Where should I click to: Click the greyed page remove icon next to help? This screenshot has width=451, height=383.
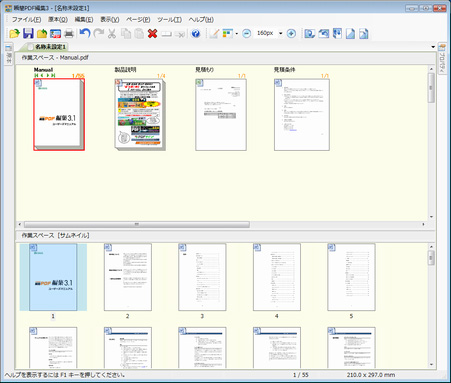pos(180,34)
